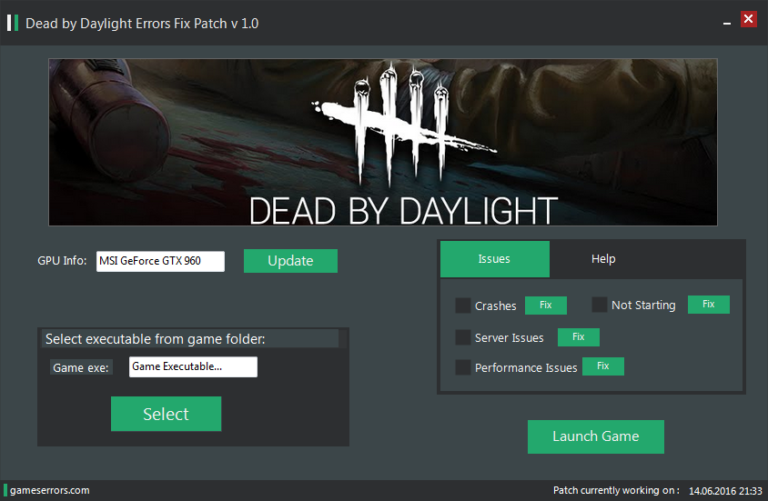
Task: Click the green bars app icon in title bar
Action: coord(12,22)
